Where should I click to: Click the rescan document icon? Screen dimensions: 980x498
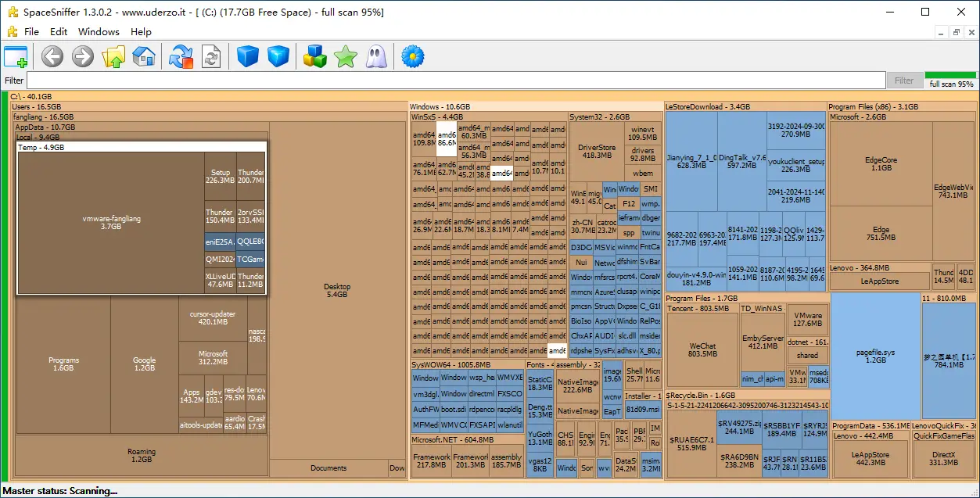click(x=211, y=56)
